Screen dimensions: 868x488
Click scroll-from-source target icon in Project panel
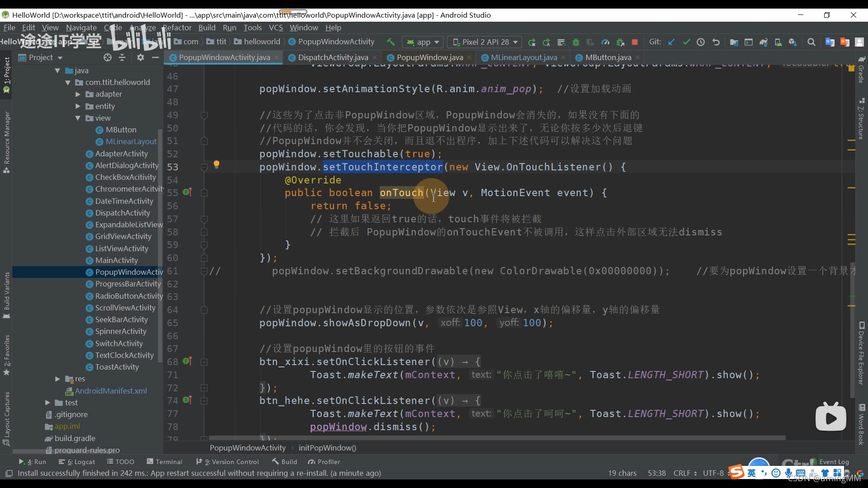[x=107, y=57]
